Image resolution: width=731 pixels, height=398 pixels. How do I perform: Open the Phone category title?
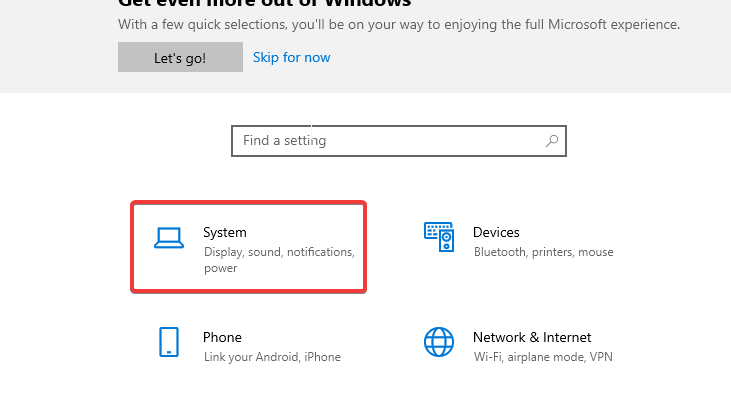coord(222,337)
